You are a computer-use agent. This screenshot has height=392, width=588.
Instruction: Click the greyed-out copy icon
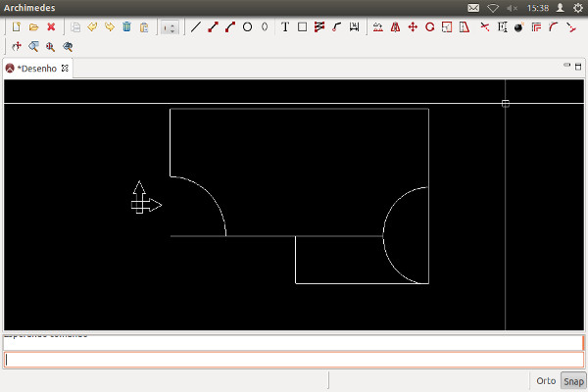tap(75, 27)
